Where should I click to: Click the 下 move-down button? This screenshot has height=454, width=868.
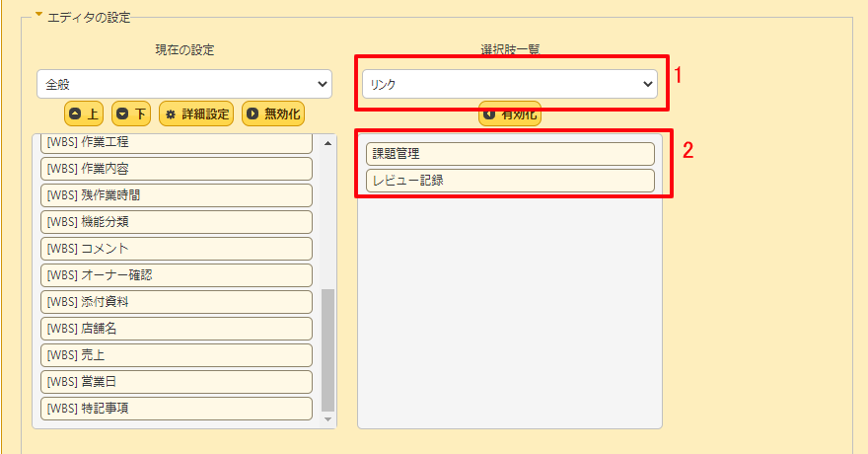[x=131, y=114]
